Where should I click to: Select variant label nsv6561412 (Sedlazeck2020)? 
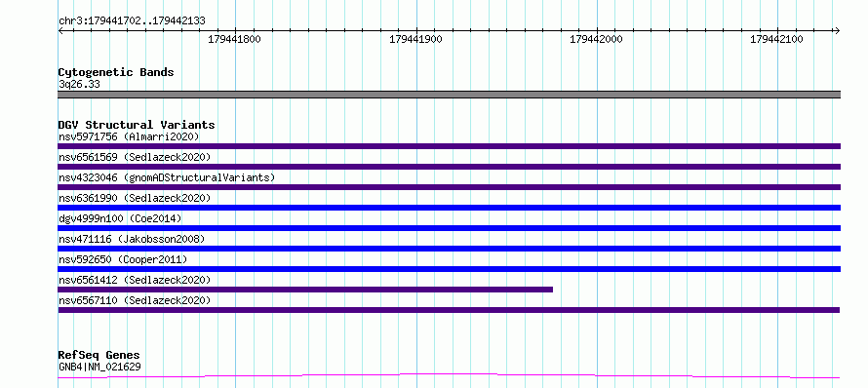click(x=135, y=280)
